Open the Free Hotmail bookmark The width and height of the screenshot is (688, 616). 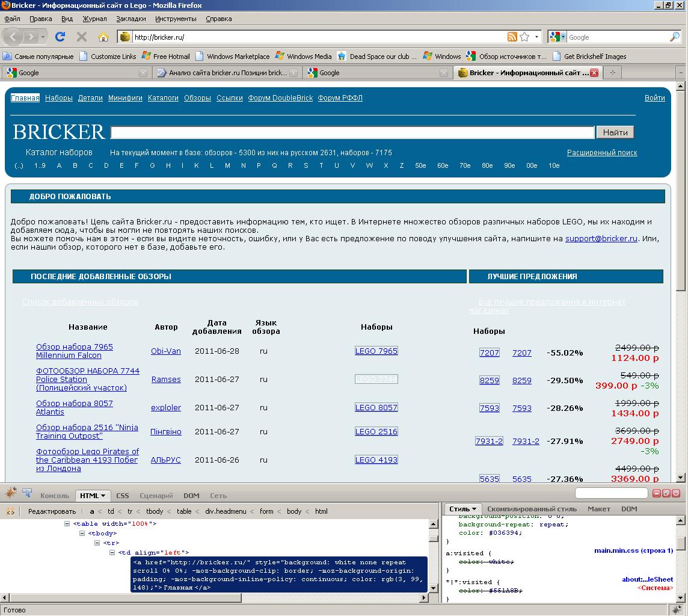click(166, 56)
